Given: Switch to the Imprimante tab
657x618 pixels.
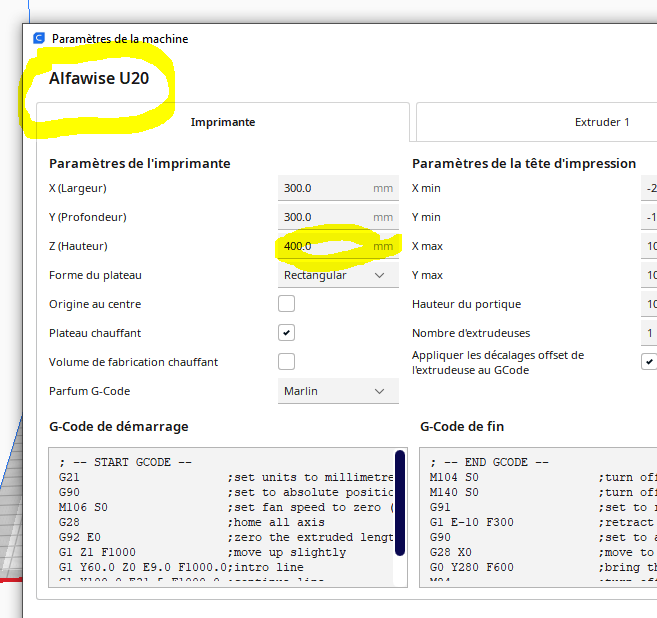Looking at the screenshot, I should click(x=223, y=122).
